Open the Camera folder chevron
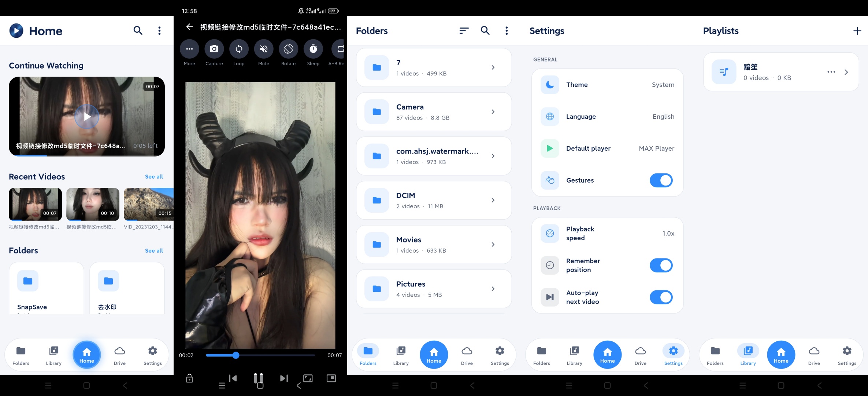 (493, 111)
